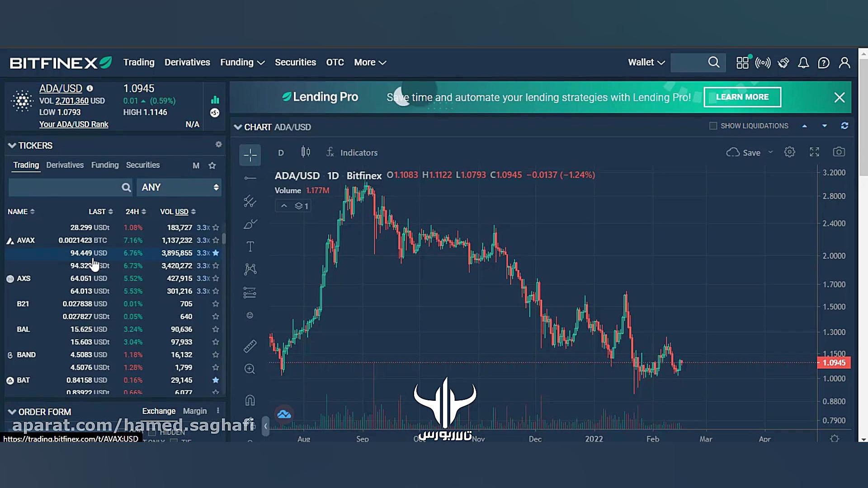This screenshot has width=868, height=488.
Task: Unstar the BAT 0.84158 USD ticker
Action: click(216, 380)
